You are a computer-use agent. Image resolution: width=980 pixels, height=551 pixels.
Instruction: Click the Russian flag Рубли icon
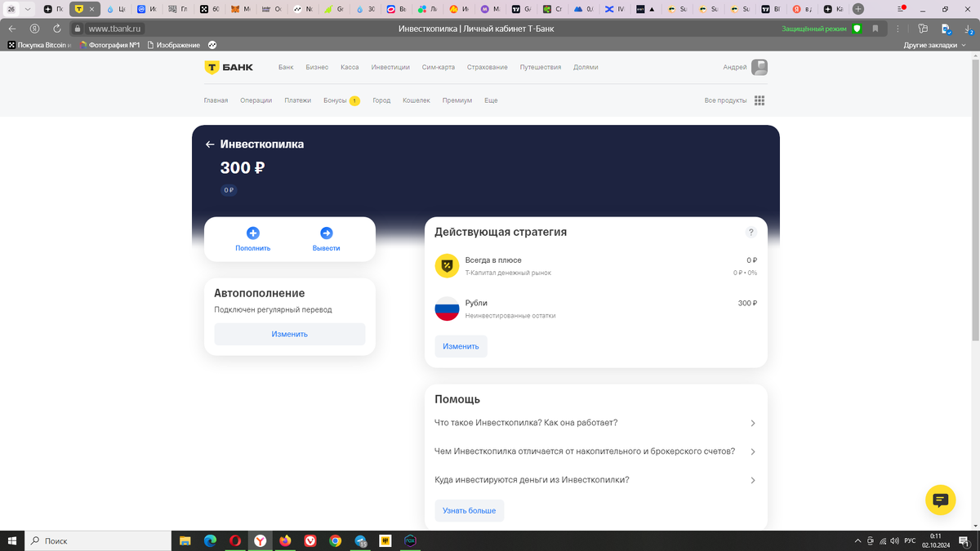(x=447, y=309)
